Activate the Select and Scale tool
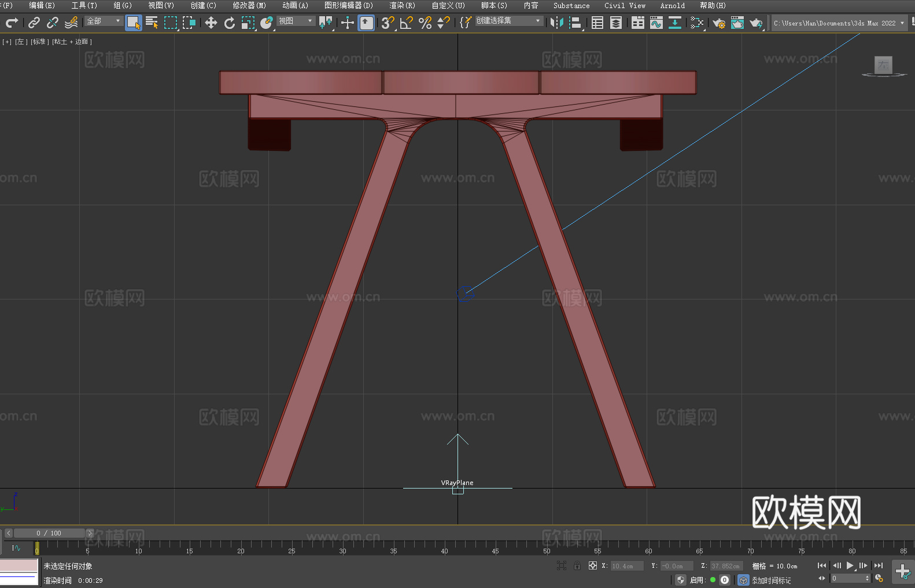Image resolution: width=915 pixels, height=588 pixels. tap(248, 23)
